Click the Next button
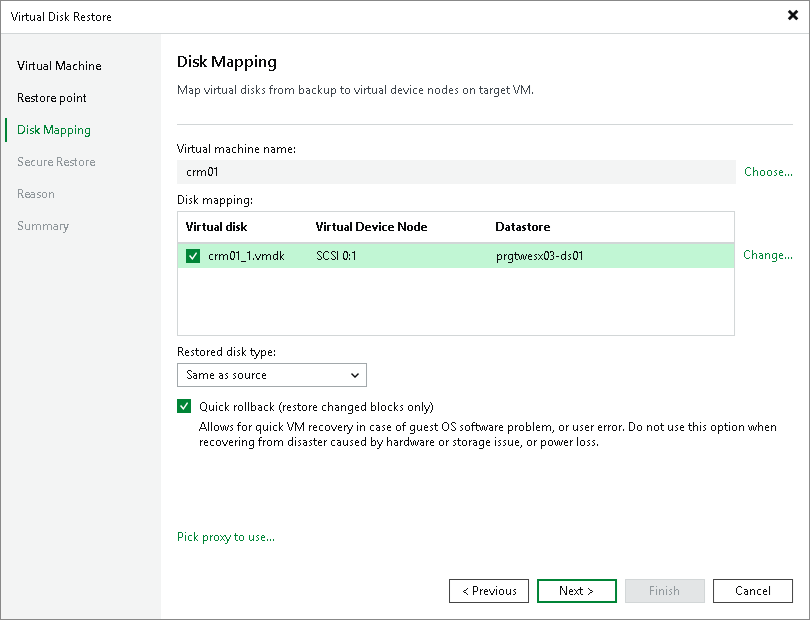Image resolution: width=810 pixels, height=620 pixels. (x=576, y=590)
